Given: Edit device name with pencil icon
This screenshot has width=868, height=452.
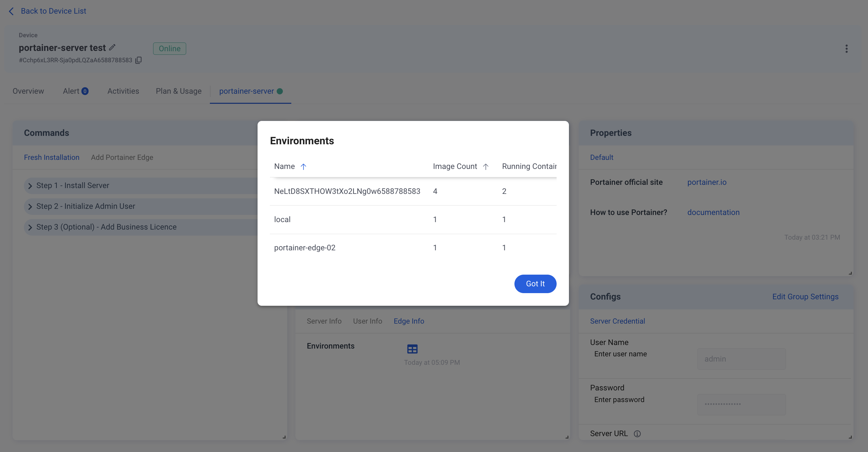Looking at the screenshot, I should click(112, 47).
